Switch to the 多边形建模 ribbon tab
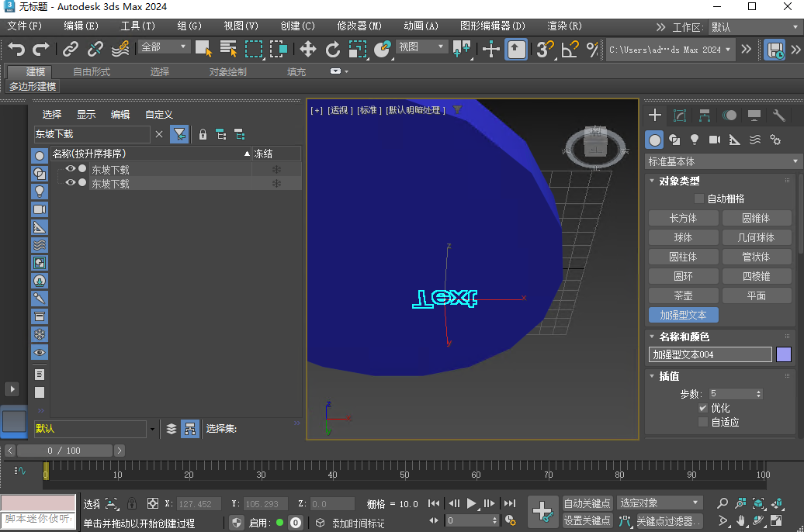This screenshot has width=804, height=532. pyautogui.click(x=33, y=87)
